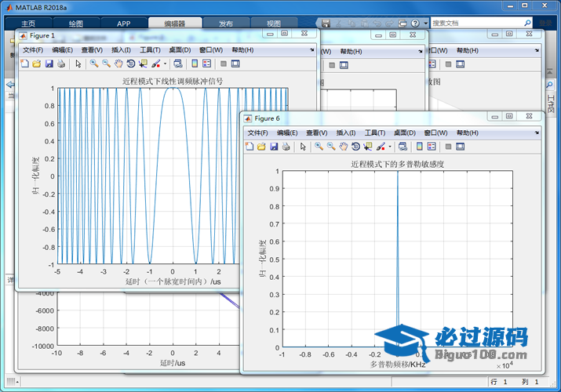Viewport: 561px width, 392px height.
Task: Click Open File icon in Figure 1 toolbar
Action: pyautogui.click(x=37, y=64)
